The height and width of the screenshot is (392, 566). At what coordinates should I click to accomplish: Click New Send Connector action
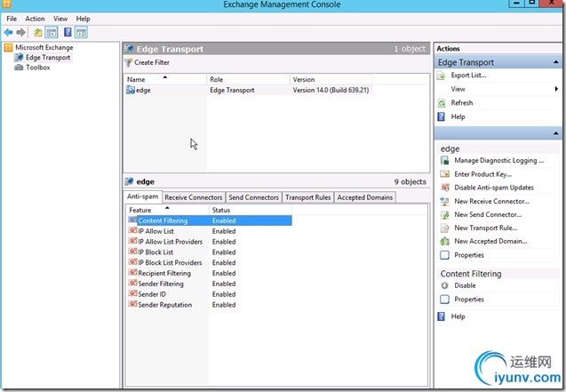coord(488,215)
